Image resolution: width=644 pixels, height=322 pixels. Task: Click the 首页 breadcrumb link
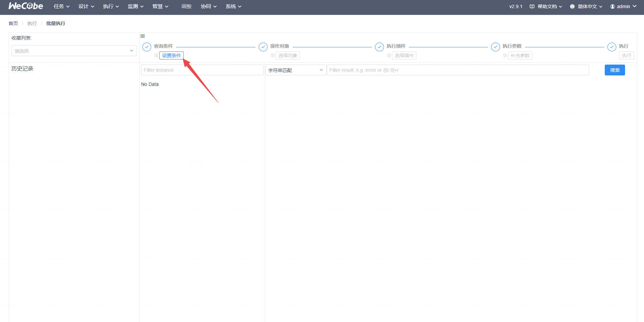tap(13, 23)
